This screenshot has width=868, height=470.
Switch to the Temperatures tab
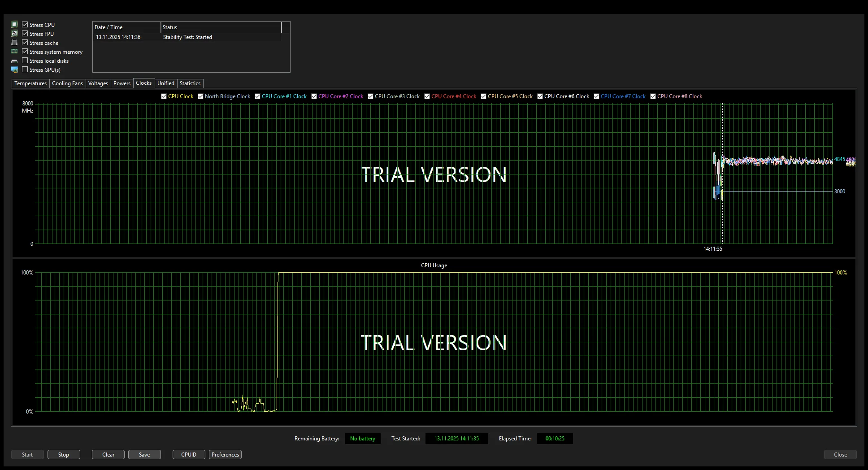[30, 83]
